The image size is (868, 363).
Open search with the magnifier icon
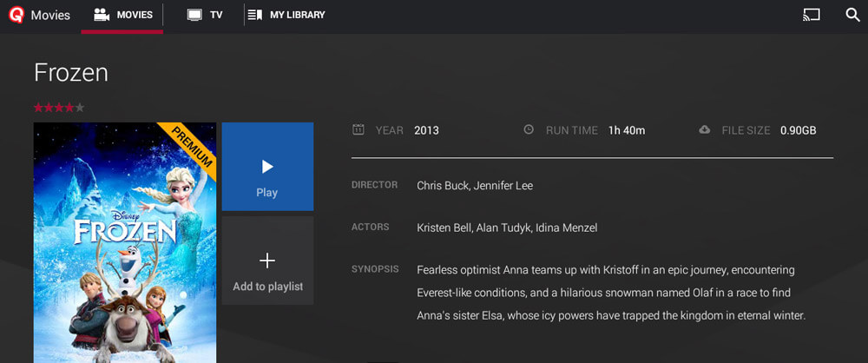tap(852, 15)
